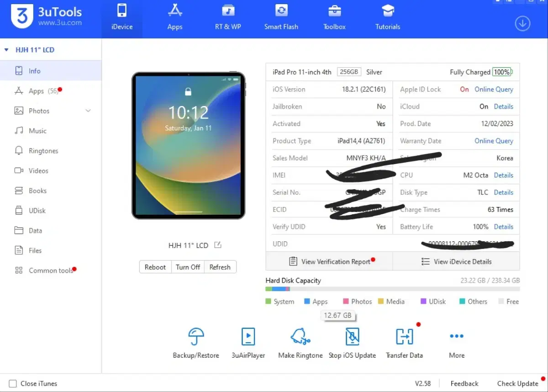Click the edit device name icon

click(218, 245)
